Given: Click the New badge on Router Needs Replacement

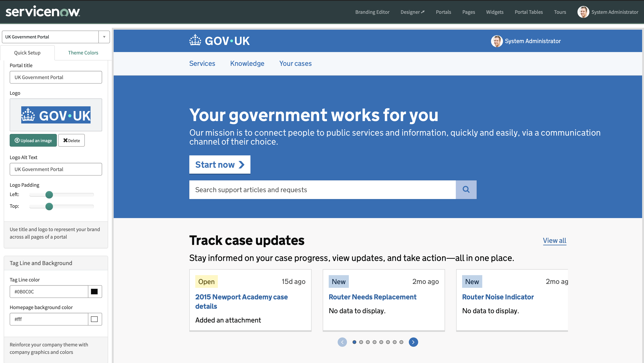Looking at the screenshot, I should (339, 282).
